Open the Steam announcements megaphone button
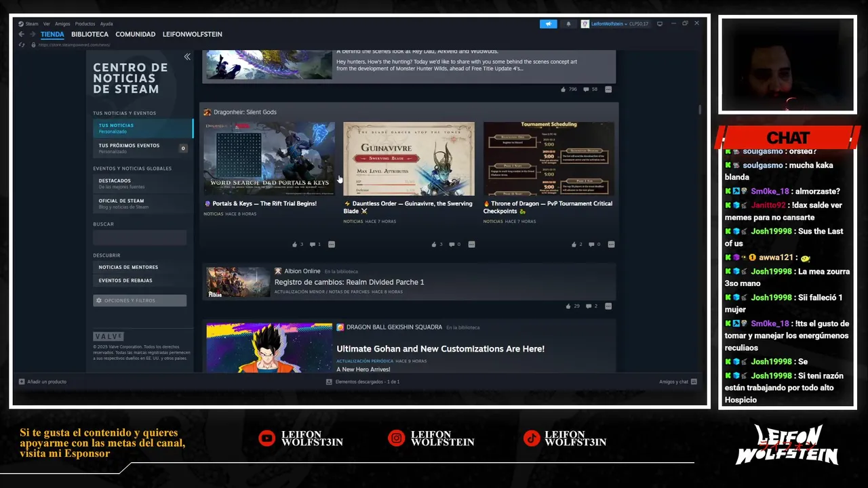868x488 pixels. 548,24
